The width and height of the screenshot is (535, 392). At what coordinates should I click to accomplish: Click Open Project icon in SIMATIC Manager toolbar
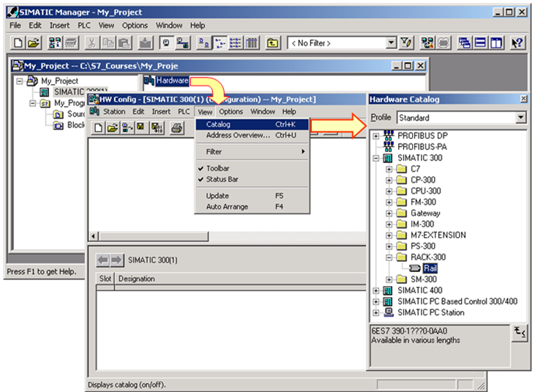(x=34, y=43)
